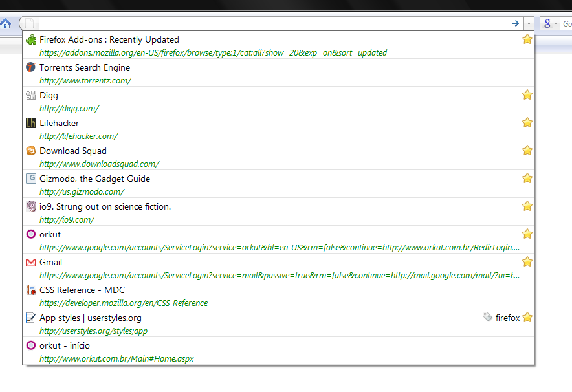This screenshot has height=392, width=572.
Task: Click the Torrents Search Engine favicon
Action: [31, 67]
